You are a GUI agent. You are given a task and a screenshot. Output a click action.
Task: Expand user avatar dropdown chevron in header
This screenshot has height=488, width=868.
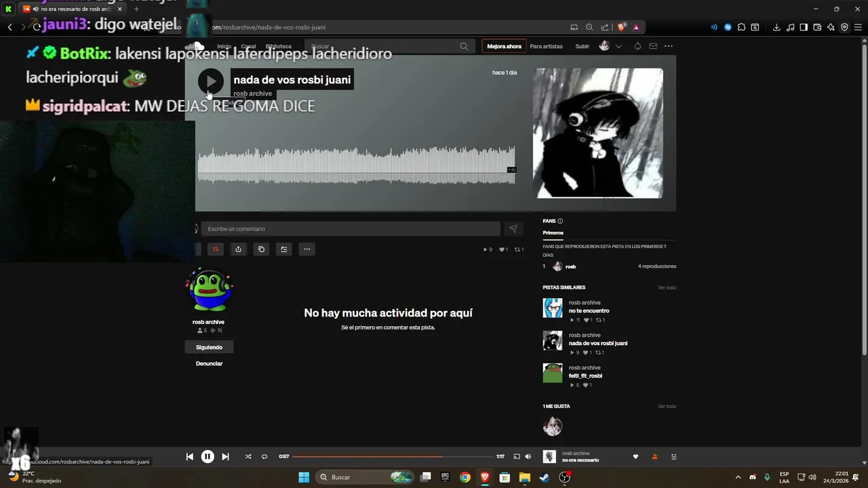pos(618,47)
